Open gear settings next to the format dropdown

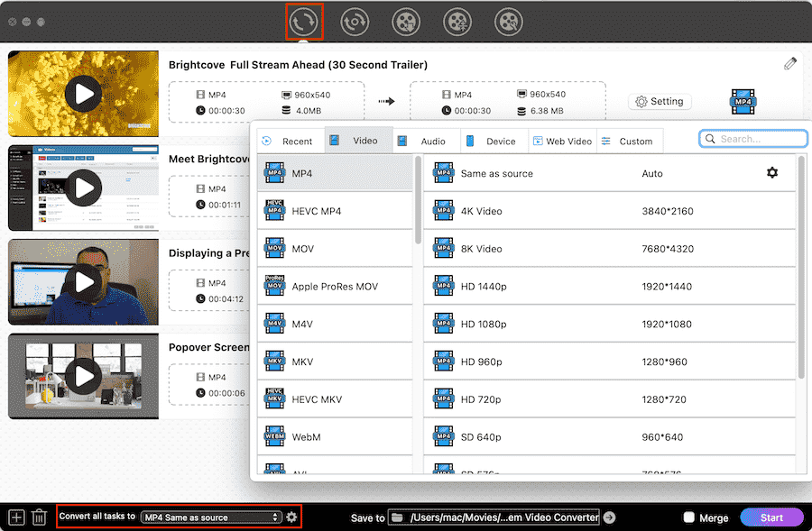point(291,517)
